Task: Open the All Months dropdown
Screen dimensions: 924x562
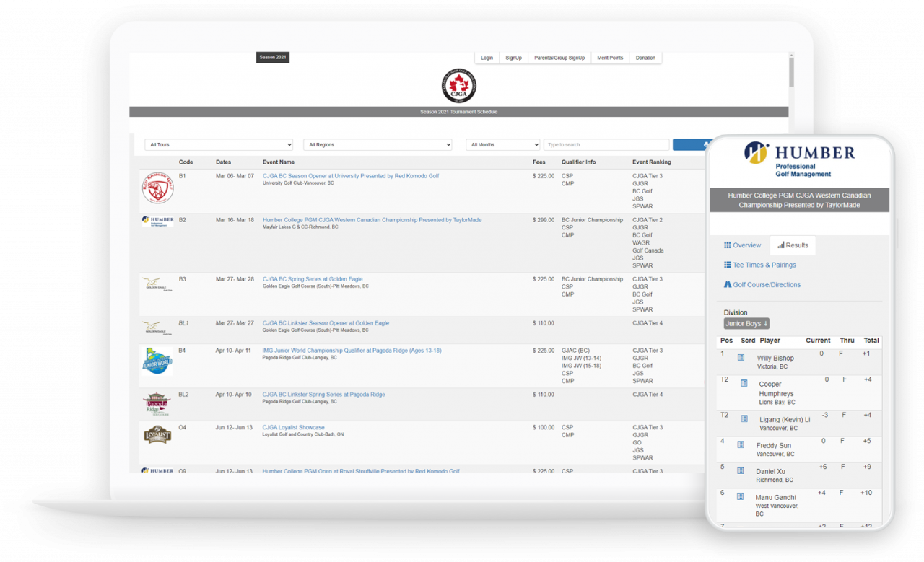Action: pos(502,144)
